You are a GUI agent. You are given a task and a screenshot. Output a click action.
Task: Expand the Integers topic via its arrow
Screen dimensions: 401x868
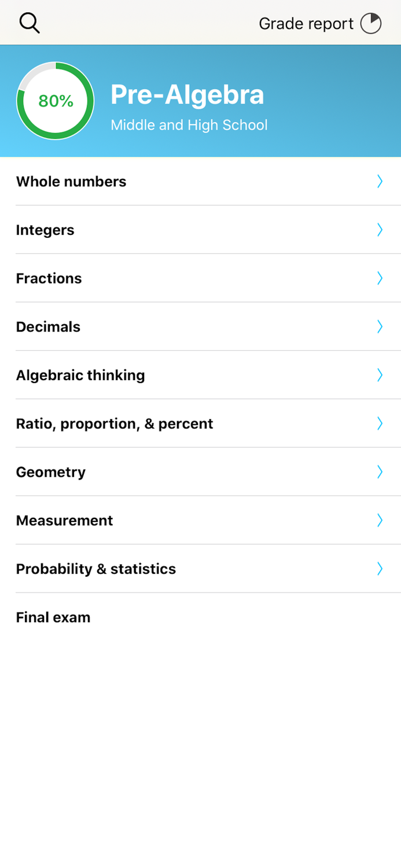click(380, 230)
